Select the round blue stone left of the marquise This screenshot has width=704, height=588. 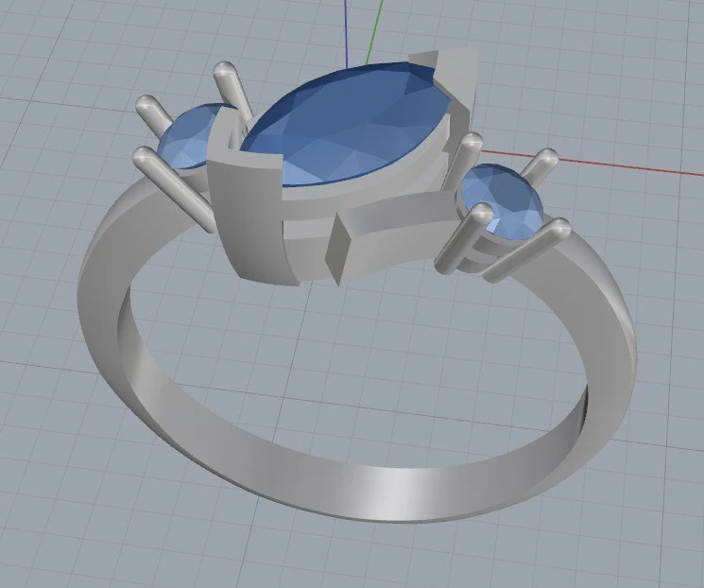tap(189, 139)
